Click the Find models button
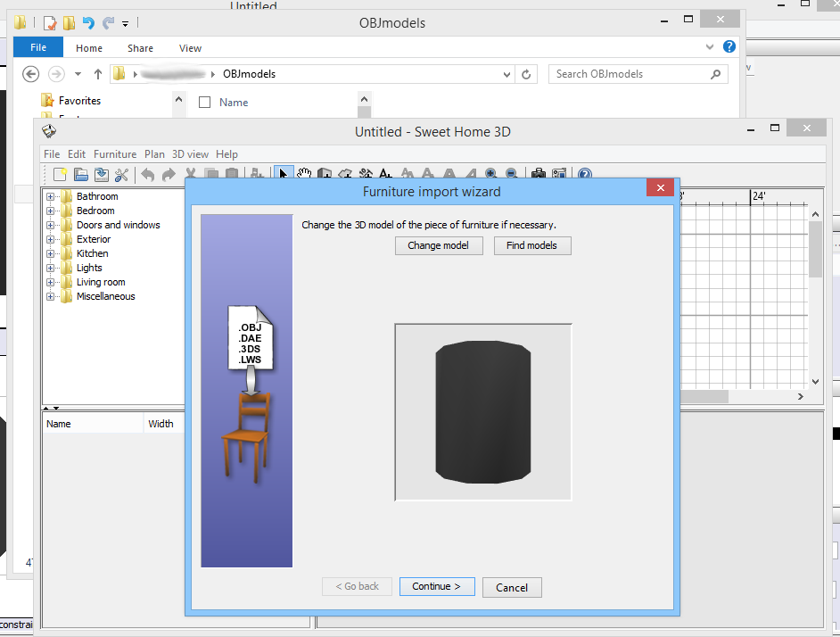Viewport: 840px width, 637px height. pos(532,245)
